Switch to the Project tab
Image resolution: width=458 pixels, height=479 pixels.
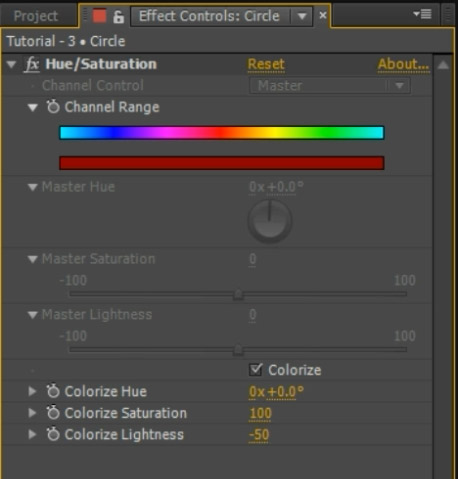coord(36,16)
